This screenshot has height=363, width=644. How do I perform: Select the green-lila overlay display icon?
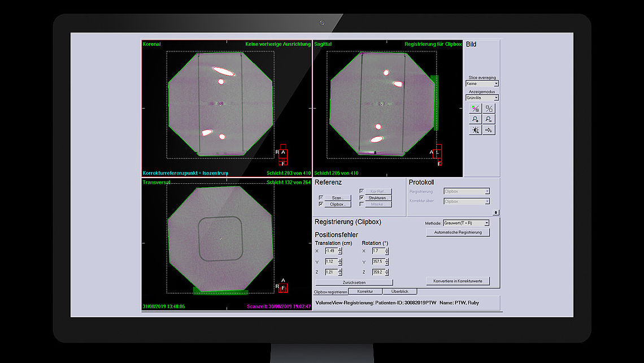click(x=475, y=109)
